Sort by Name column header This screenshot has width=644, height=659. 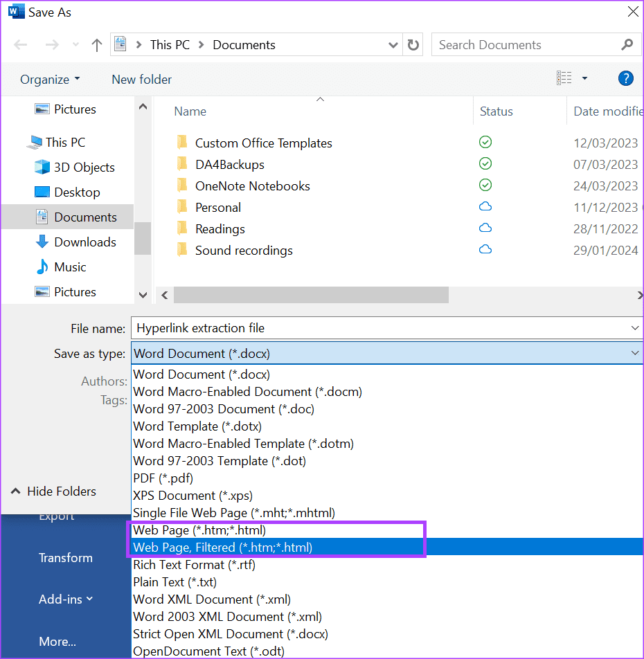pyautogui.click(x=190, y=111)
